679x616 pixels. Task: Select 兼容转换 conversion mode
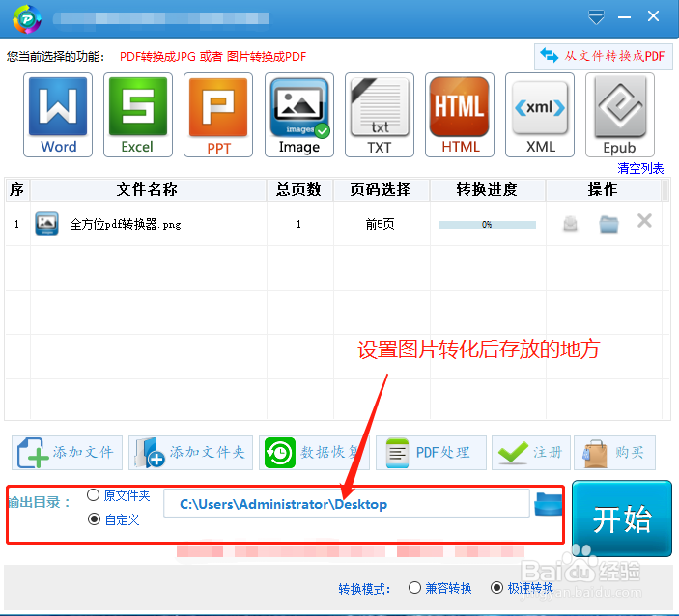pos(415,588)
